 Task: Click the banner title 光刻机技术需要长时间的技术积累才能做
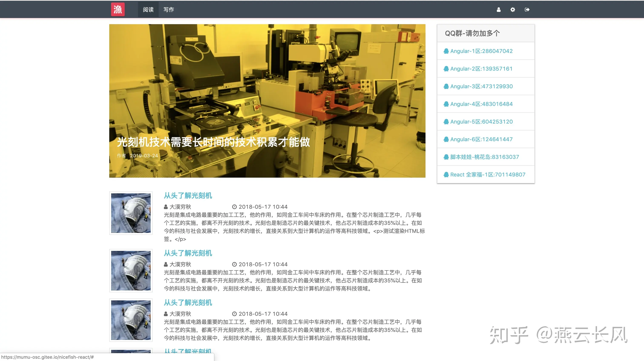click(213, 143)
